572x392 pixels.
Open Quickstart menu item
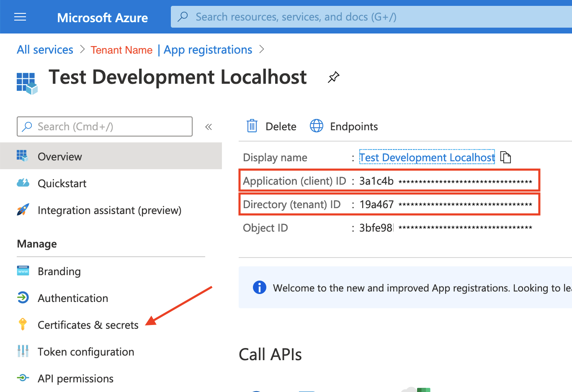click(62, 183)
